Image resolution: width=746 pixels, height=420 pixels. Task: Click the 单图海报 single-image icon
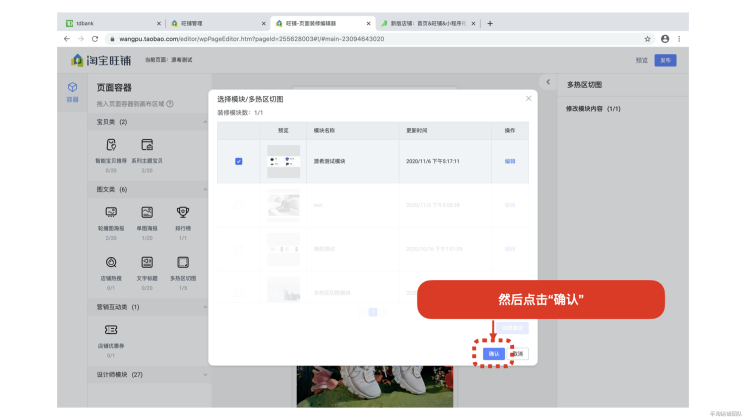[x=147, y=212]
